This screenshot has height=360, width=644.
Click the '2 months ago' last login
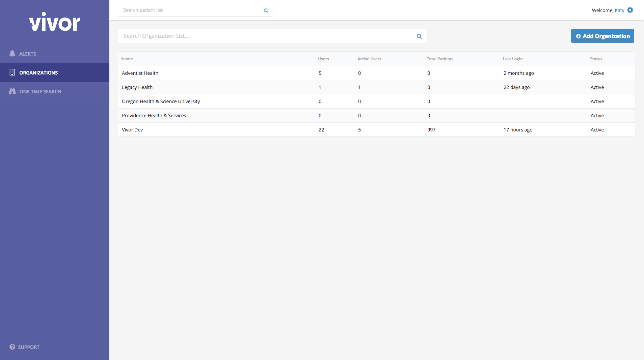519,73
